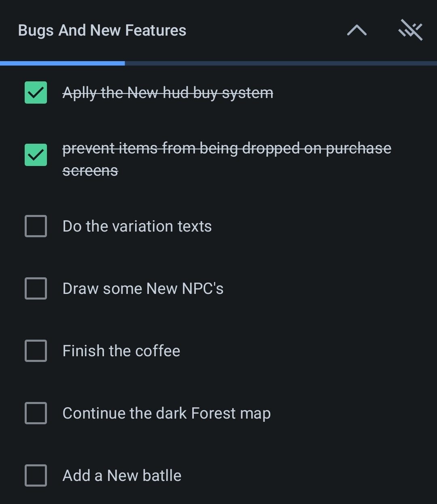Image resolution: width=437 pixels, height=504 pixels.
Task: Click the Add a New batlle text
Action: click(x=122, y=476)
